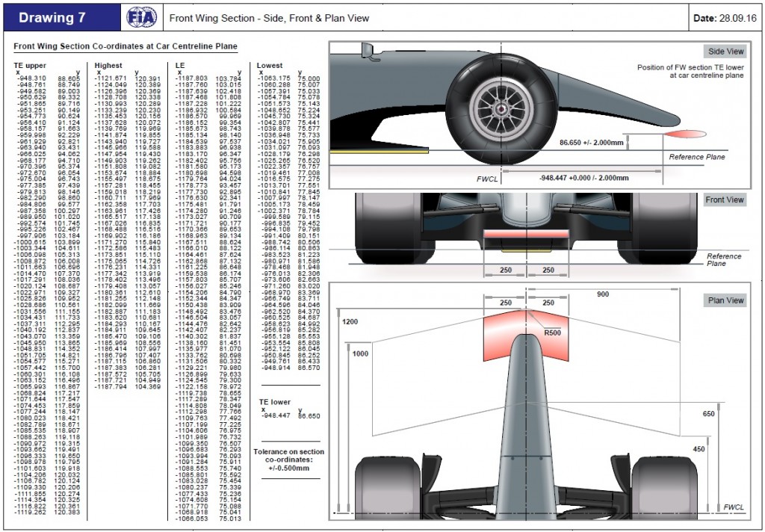
Task: Click the first Lowest x value "-1063.175"
Action: pos(273,78)
